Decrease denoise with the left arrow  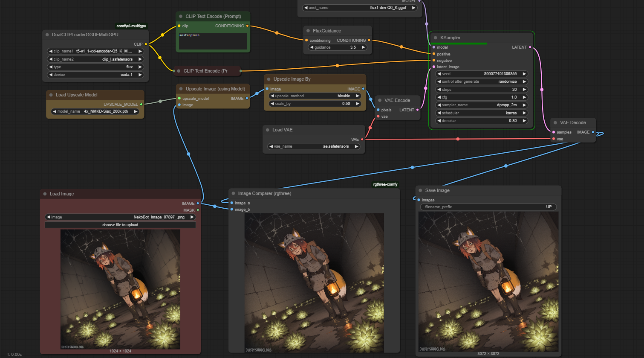click(x=439, y=121)
